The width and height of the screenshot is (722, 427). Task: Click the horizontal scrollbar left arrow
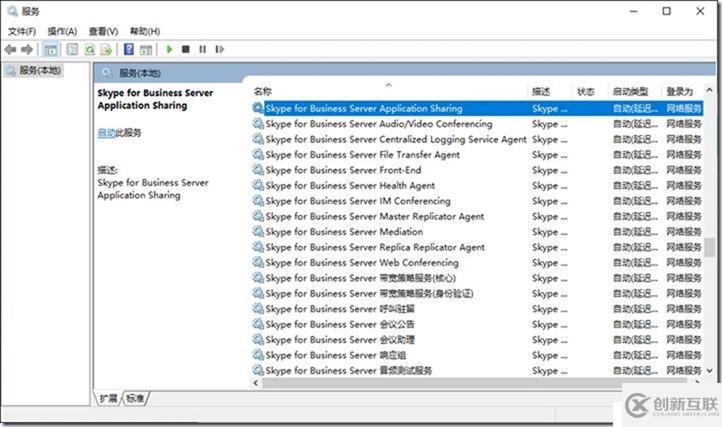[256, 383]
